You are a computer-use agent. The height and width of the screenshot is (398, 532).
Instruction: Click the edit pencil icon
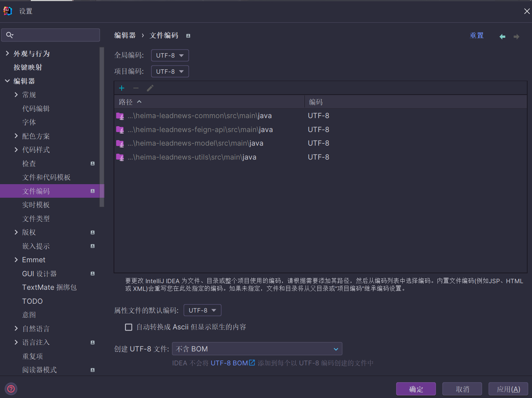click(150, 88)
